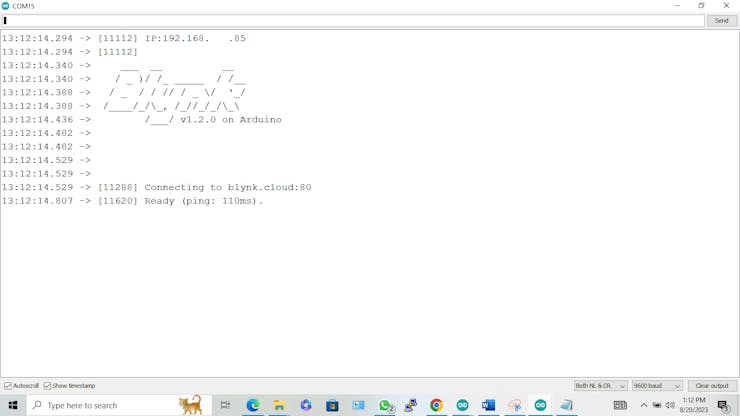
Task: Open Microsoft Store from the taskbar
Action: pos(332,405)
